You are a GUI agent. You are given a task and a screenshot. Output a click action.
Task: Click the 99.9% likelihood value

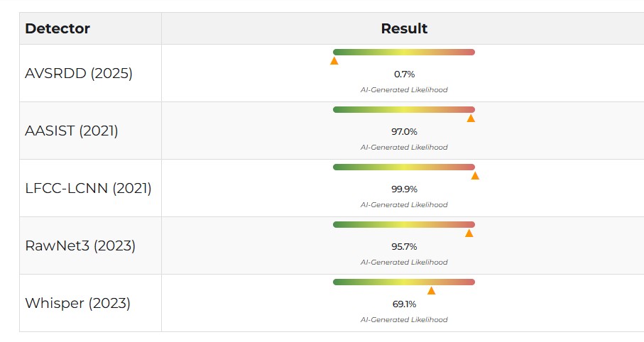(404, 189)
